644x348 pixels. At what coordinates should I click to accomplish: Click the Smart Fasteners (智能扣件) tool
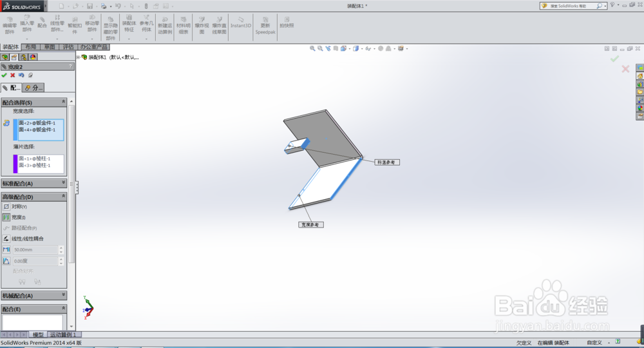coord(75,26)
